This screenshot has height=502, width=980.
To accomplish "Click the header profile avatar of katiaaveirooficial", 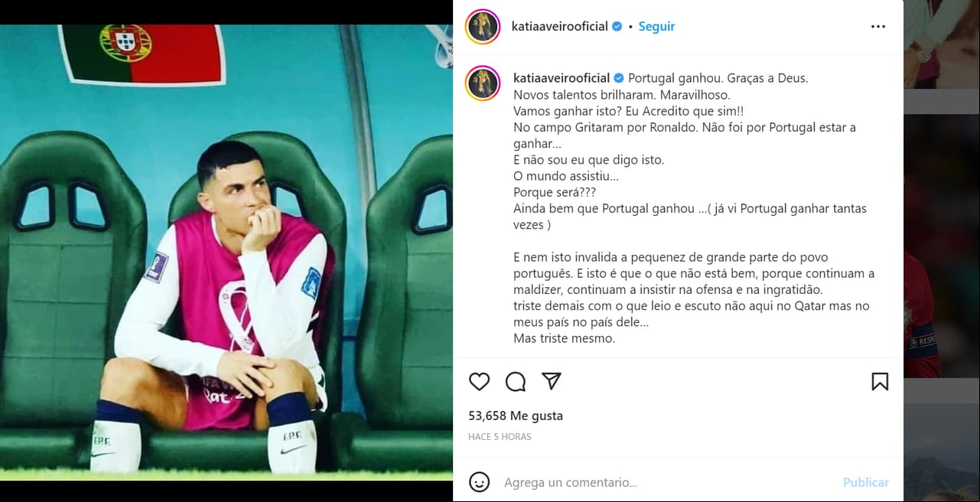I will [x=483, y=27].
